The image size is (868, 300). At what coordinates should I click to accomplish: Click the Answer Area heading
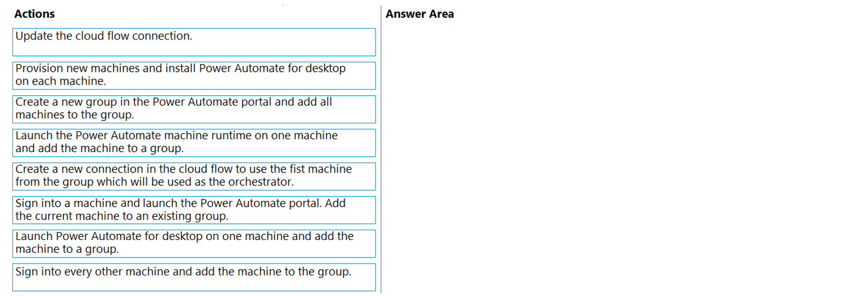[x=420, y=14]
